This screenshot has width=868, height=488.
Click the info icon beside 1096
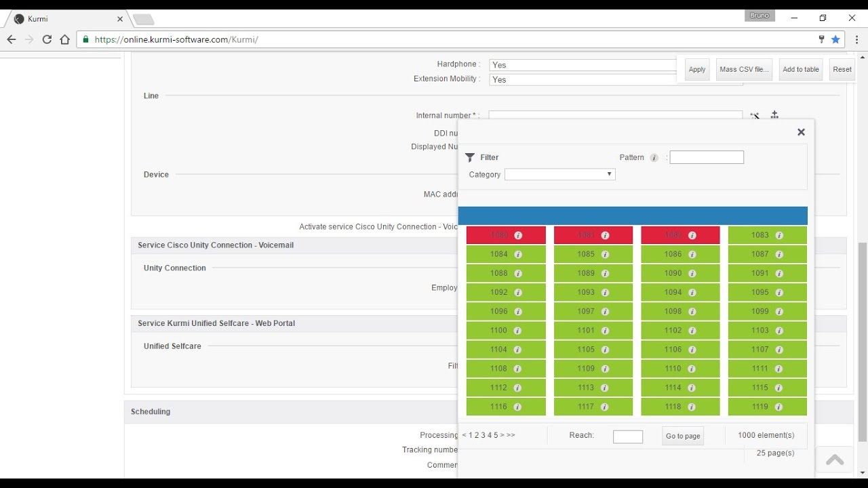coord(518,312)
